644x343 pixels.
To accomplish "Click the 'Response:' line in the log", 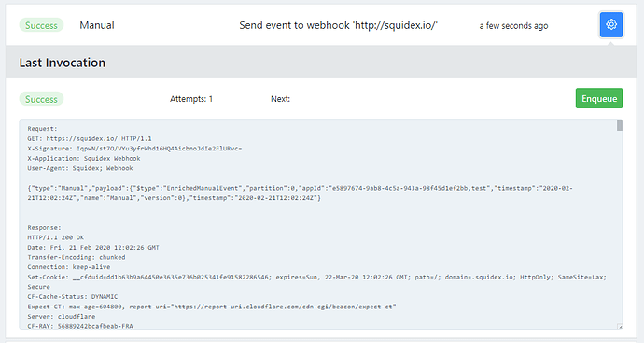I will (45, 227).
